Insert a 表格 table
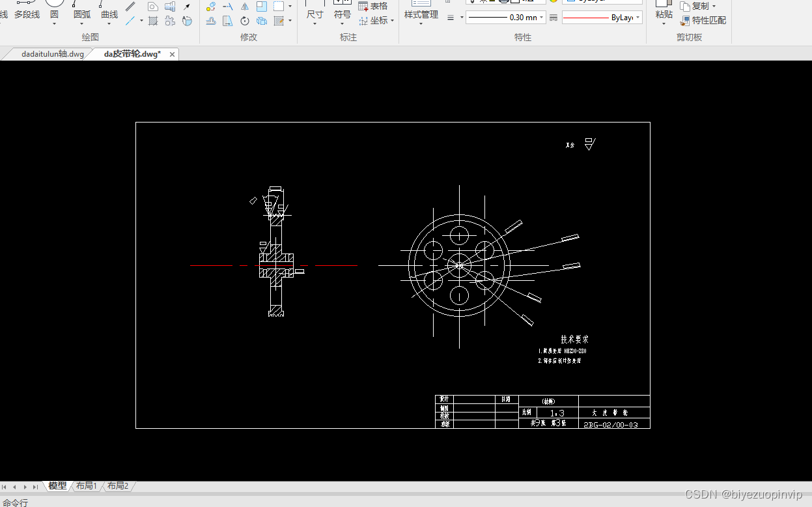Image resolution: width=812 pixels, height=507 pixels. [x=373, y=7]
